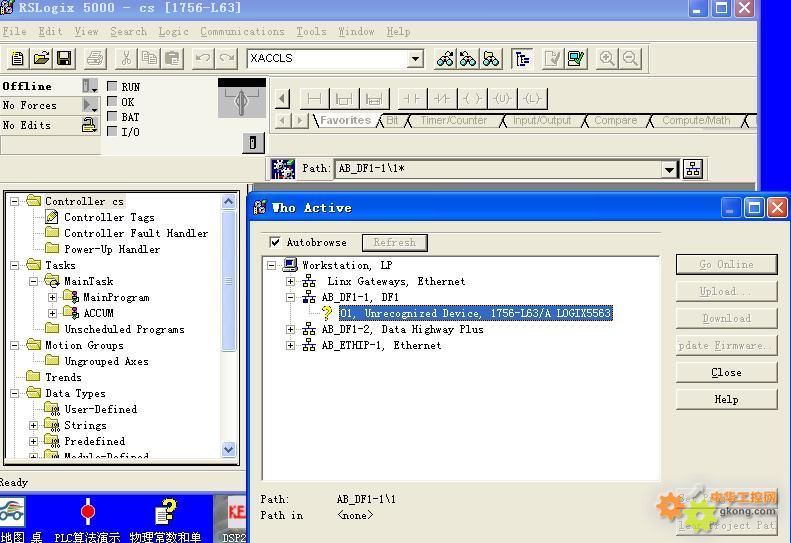This screenshot has width=791, height=543.
Task: Click the I/O status indicator box
Action: [112, 132]
